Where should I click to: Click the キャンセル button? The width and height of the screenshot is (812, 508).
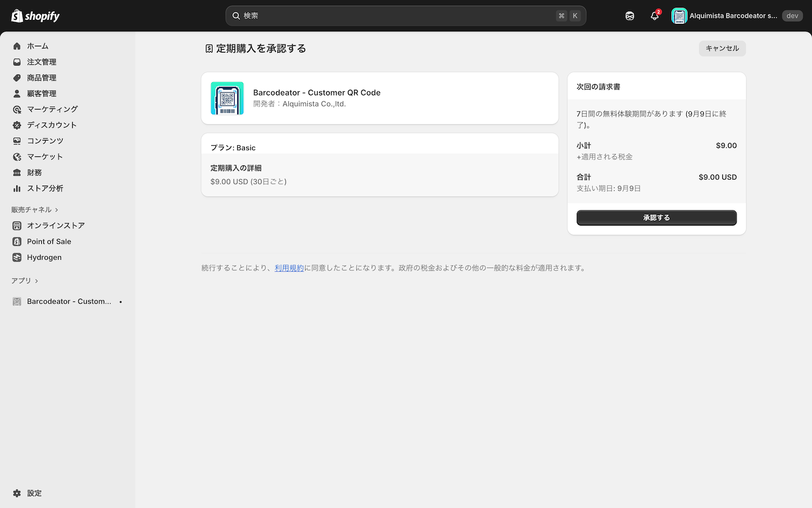pos(722,49)
